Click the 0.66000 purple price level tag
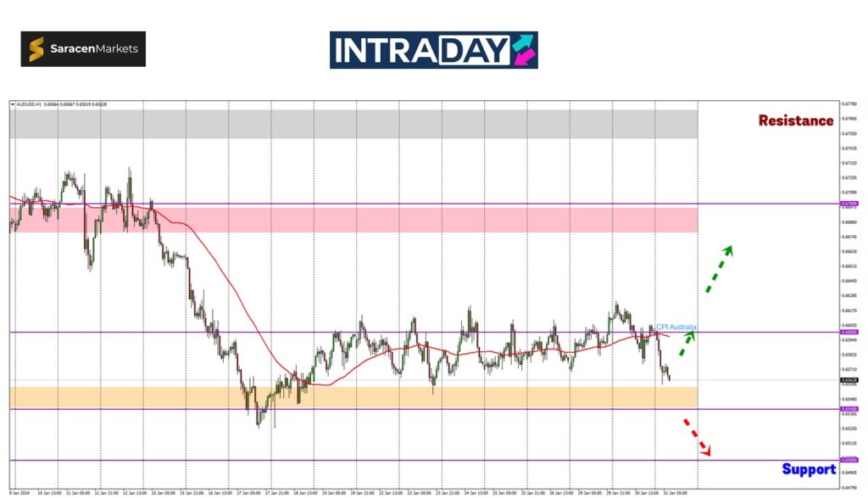The height and width of the screenshot is (498, 868). coord(847,332)
